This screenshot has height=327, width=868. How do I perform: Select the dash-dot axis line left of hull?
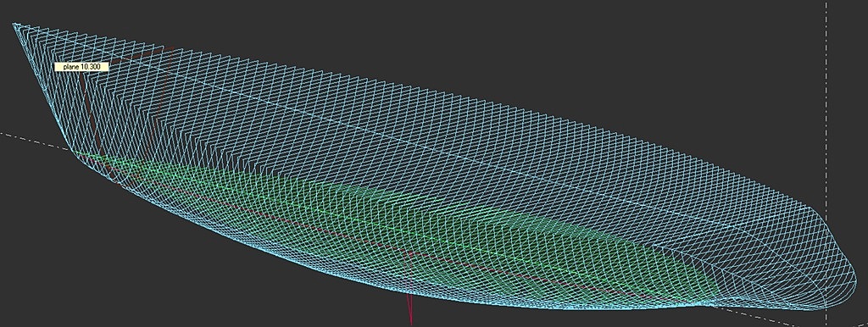(33, 141)
